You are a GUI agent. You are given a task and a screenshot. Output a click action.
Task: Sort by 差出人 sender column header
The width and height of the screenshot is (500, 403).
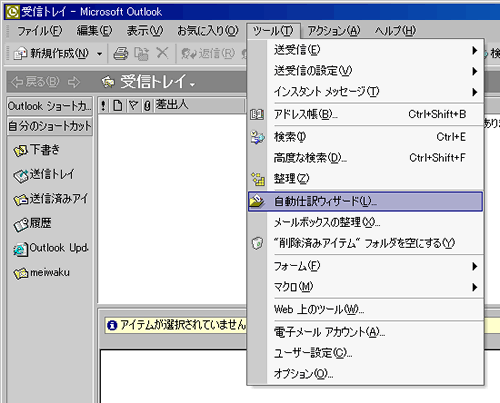(x=199, y=105)
